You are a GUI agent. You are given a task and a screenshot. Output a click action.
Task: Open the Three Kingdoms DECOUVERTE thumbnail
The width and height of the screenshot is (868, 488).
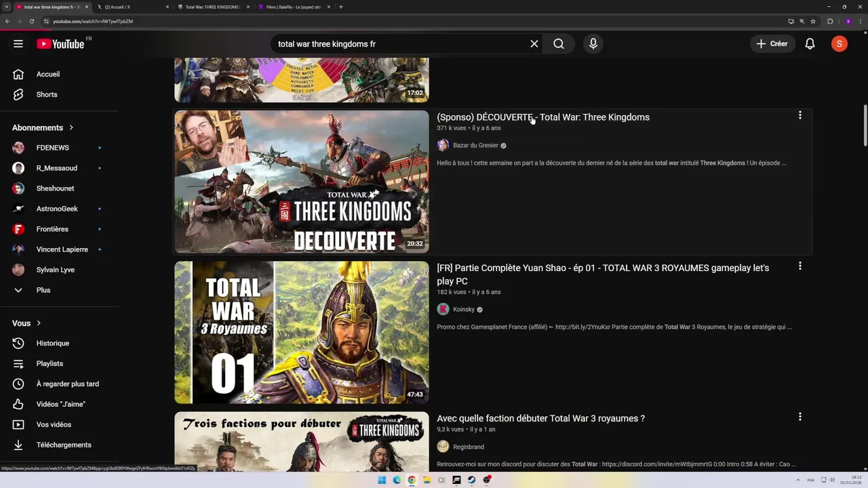[302, 182]
